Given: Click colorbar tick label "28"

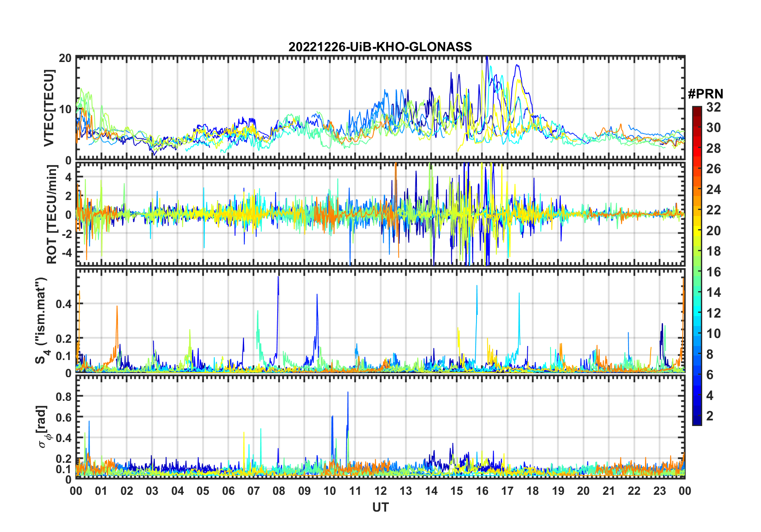Looking at the screenshot, I should [713, 148].
